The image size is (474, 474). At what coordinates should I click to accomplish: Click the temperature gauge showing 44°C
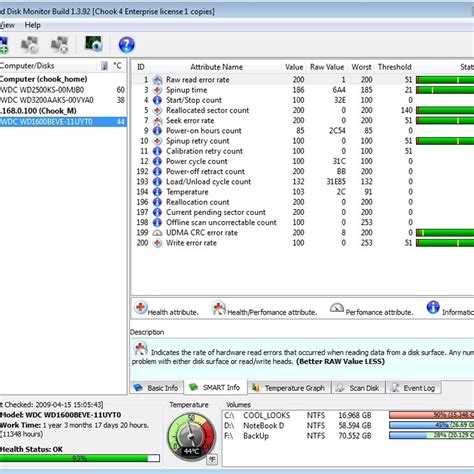(191, 436)
